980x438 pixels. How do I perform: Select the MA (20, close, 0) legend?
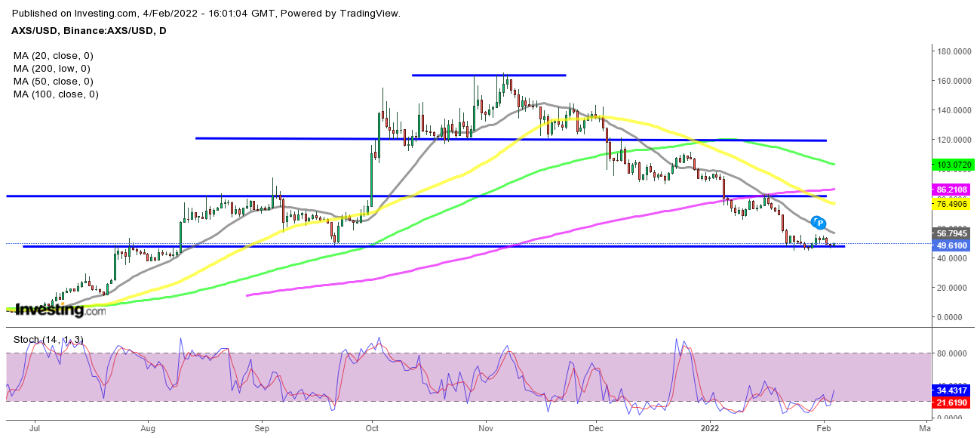(x=53, y=56)
